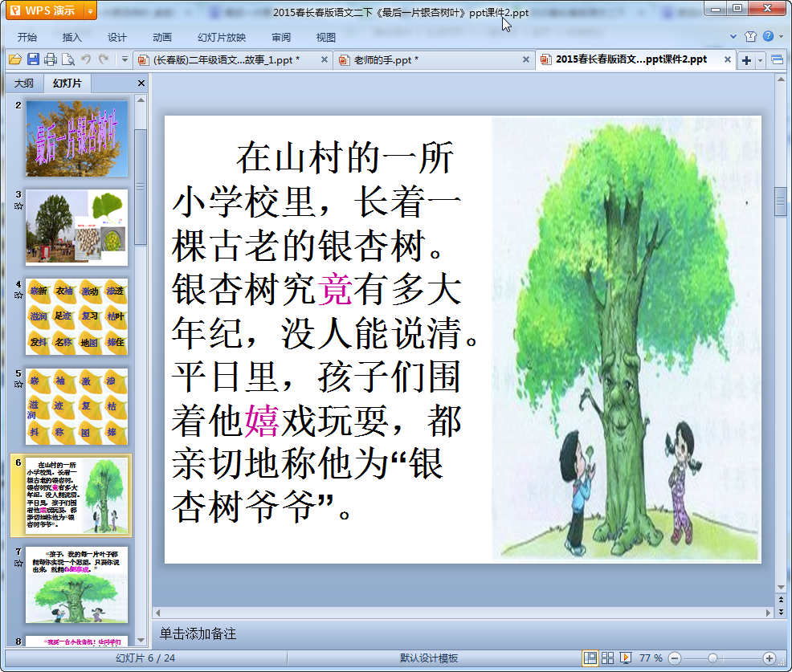Add new document tab with plus icon
792x672 pixels.
click(746, 60)
